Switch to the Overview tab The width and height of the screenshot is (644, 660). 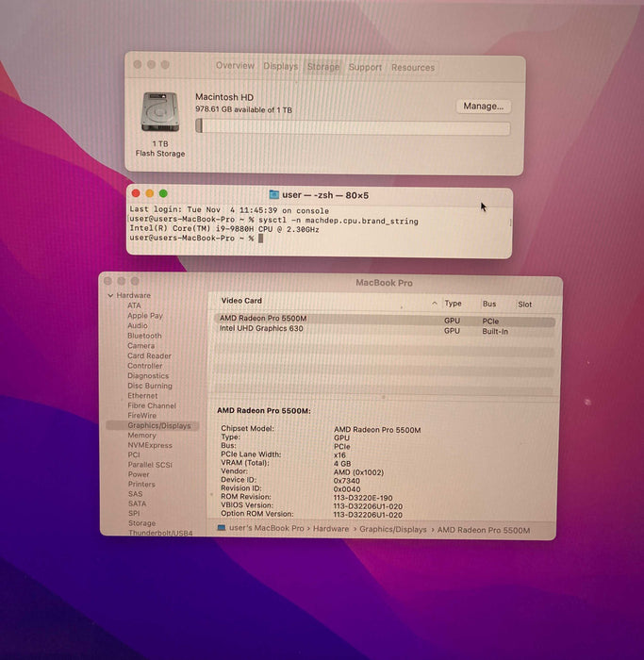coord(235,67)
